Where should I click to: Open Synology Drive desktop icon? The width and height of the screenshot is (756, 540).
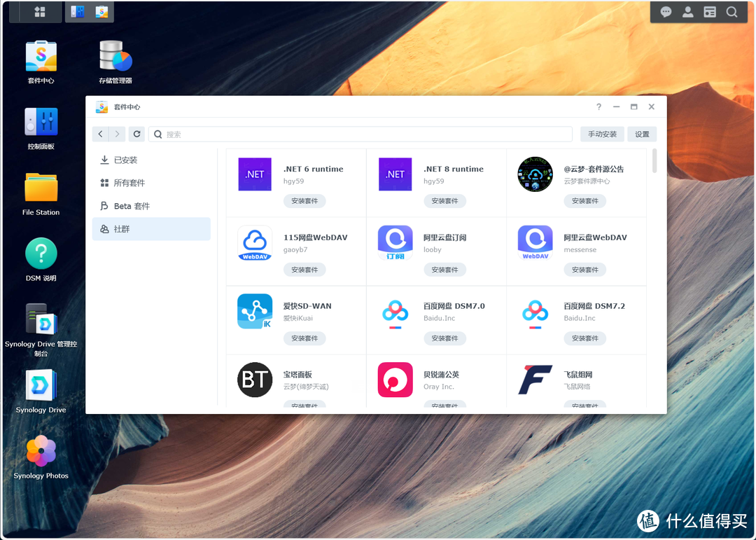click(41, 392)
